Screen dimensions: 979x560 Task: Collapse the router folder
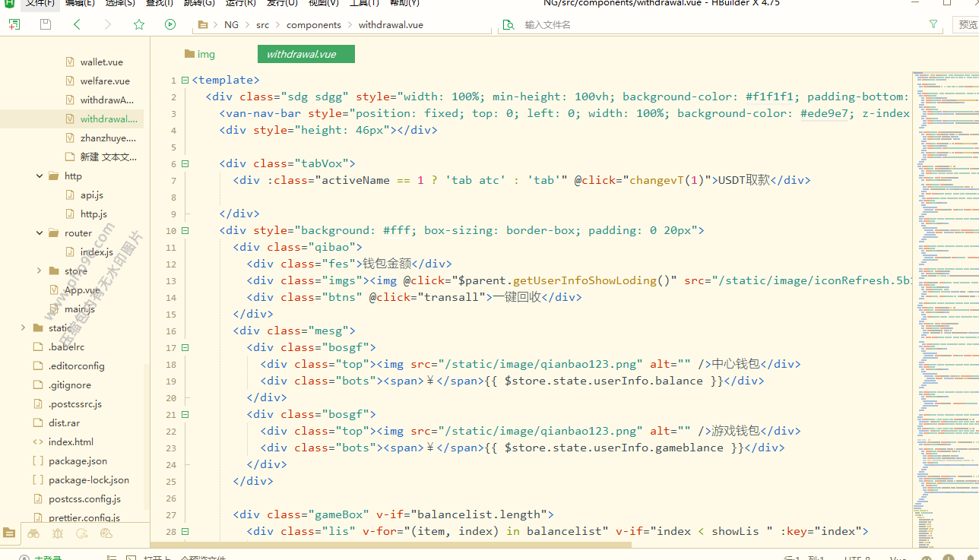coord(40,233)
